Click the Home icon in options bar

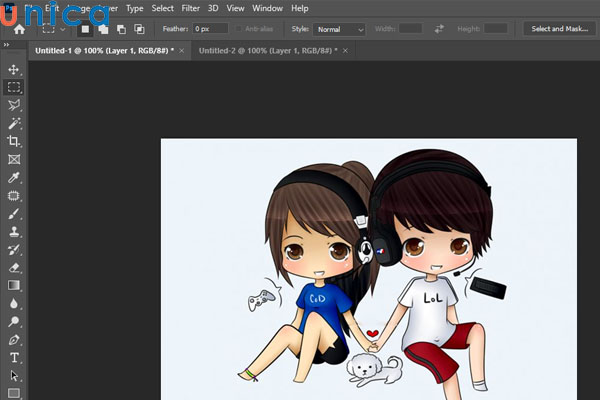click(19, 29)
